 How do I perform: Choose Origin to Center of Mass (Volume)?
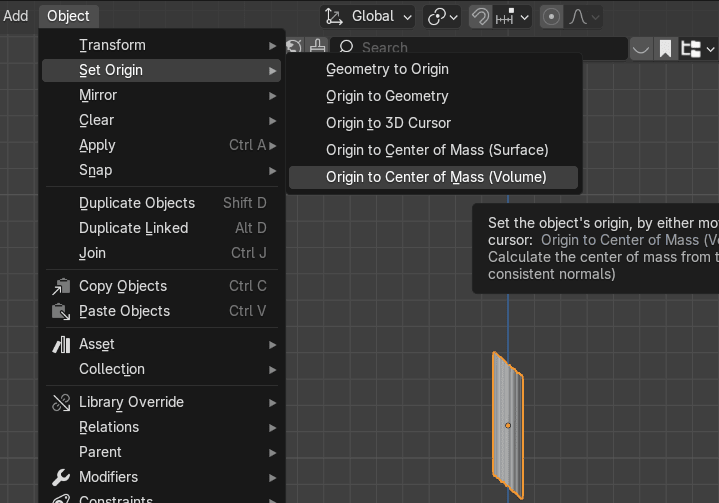tap(436, 177)
